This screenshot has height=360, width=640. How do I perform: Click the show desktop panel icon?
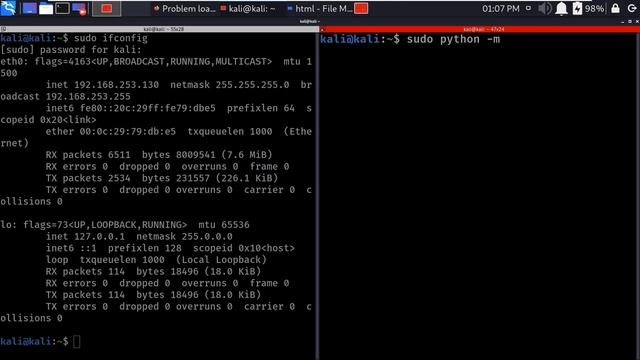click(29, 9)
